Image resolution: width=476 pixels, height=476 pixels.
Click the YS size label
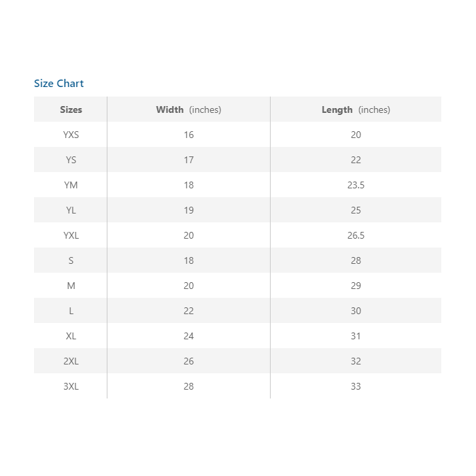(71, 160)
